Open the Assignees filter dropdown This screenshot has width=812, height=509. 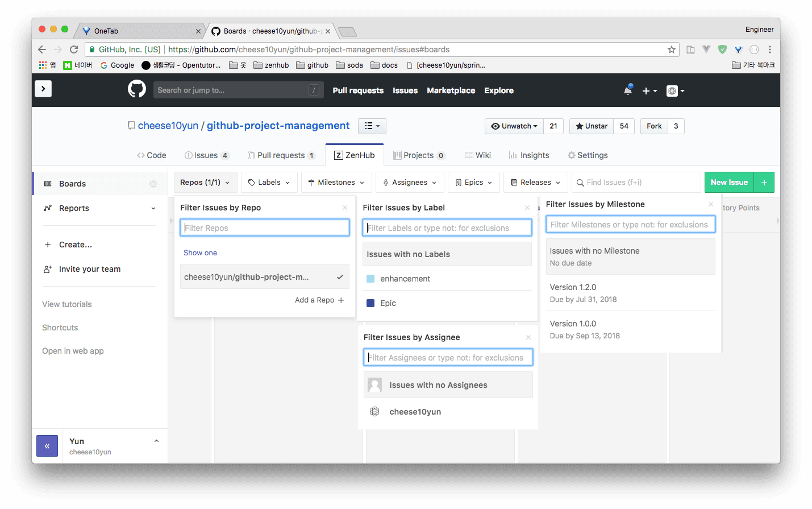(x=410, y=183)
